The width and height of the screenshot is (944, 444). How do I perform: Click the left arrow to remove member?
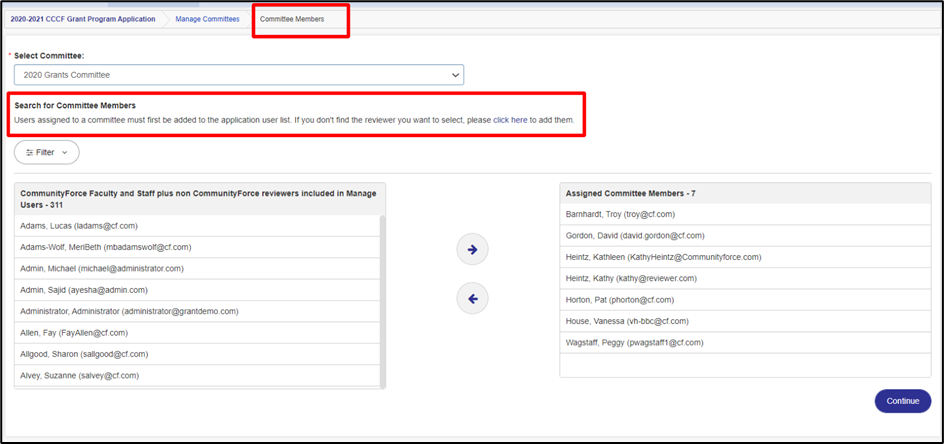coord(473,298)
